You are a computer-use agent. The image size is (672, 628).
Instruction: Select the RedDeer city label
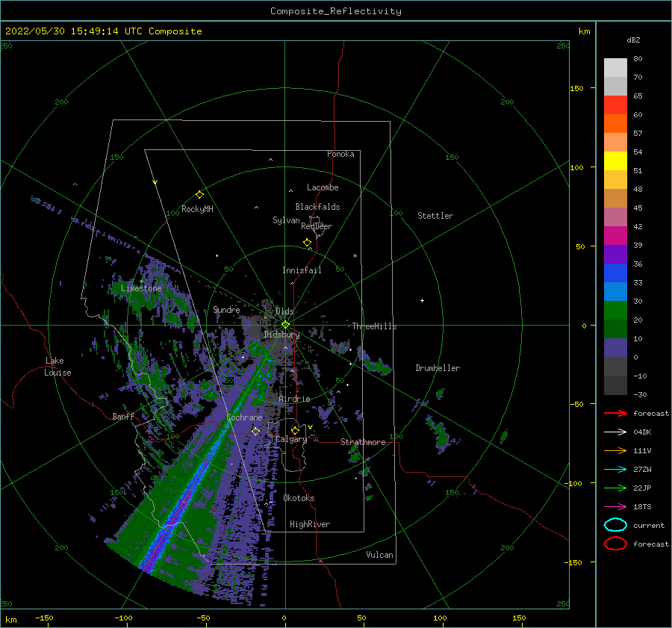tap(317, 226)
